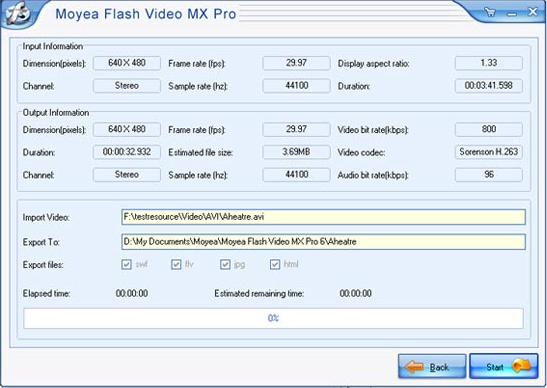The image size is (547, 388).
Task: Click Video bit rate value 800
Action: [489, 129]
